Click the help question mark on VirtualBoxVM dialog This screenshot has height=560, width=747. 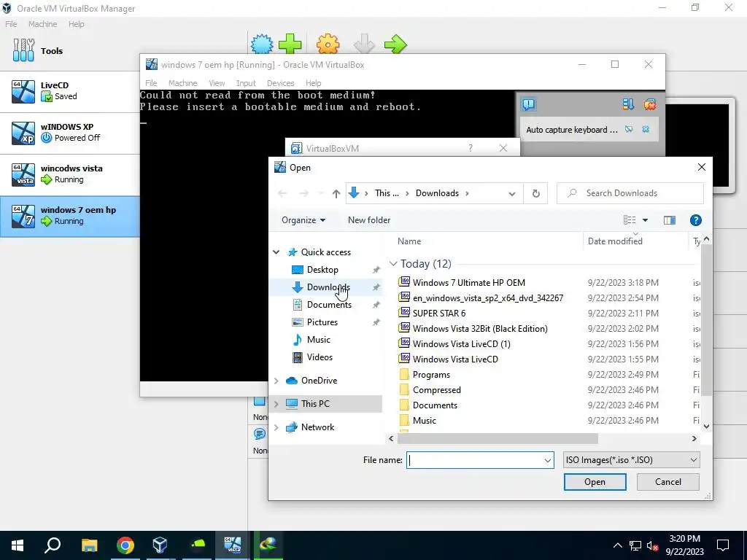pos(471,148)
